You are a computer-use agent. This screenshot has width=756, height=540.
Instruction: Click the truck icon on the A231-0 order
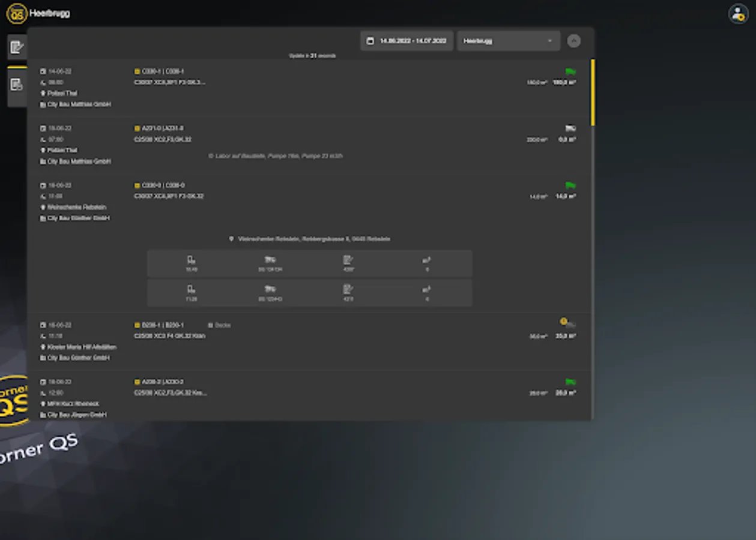(x=569, y=127)
